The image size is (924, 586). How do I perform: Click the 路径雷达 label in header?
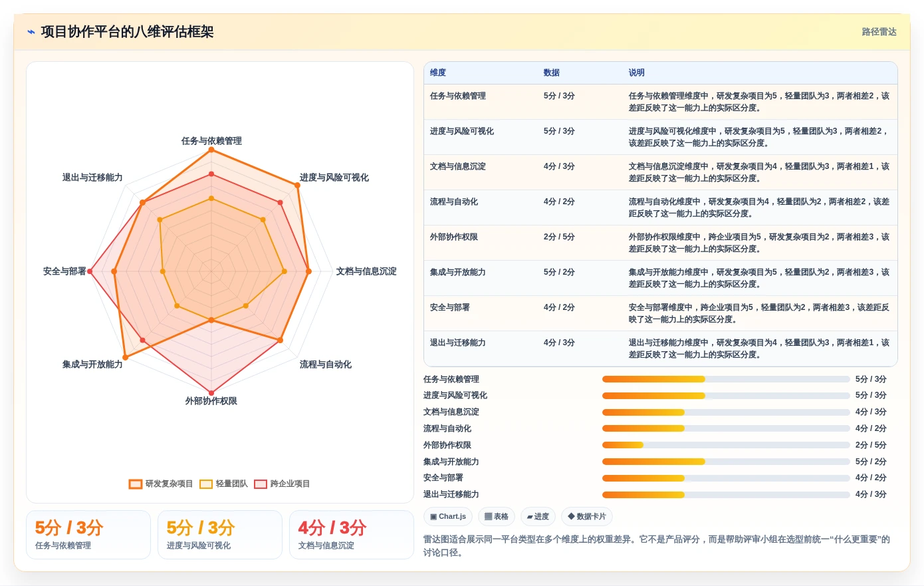coord(879,32)
